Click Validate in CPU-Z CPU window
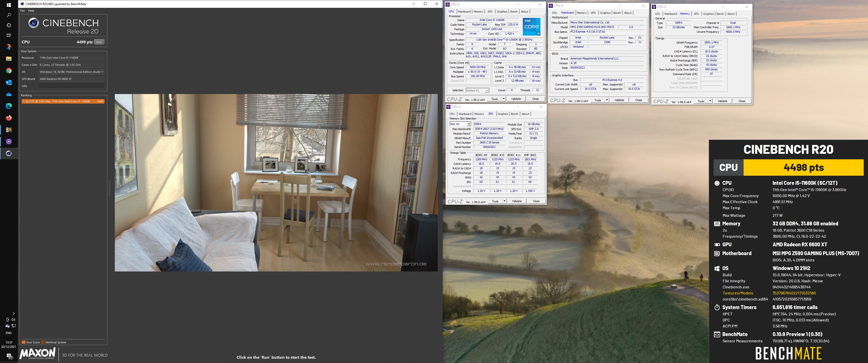 coord(516,99)
